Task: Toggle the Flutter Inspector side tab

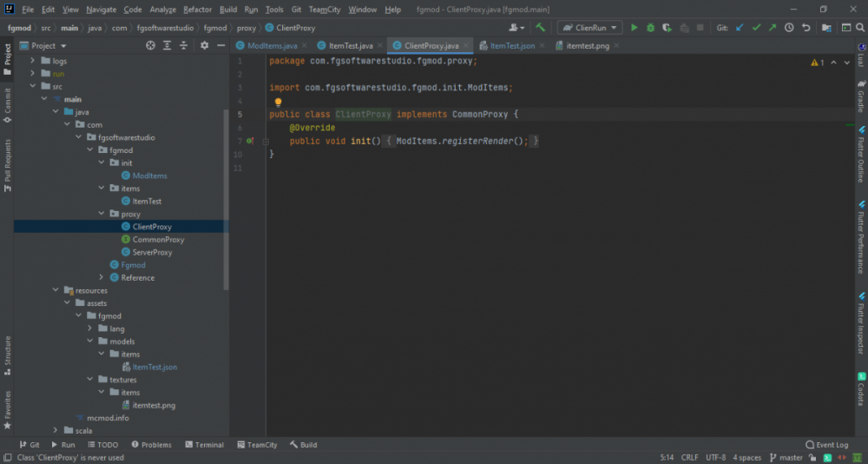Action: [861, 324]
